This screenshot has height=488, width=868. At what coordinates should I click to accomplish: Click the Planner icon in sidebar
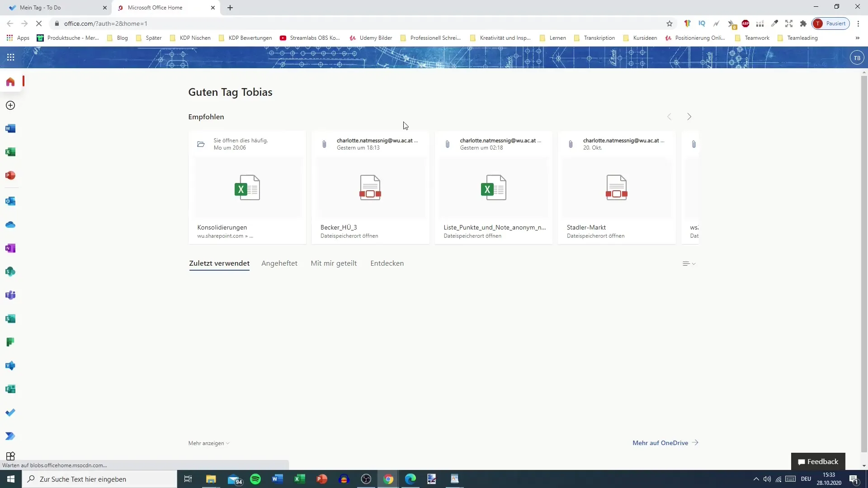click(x=10, y=342)
